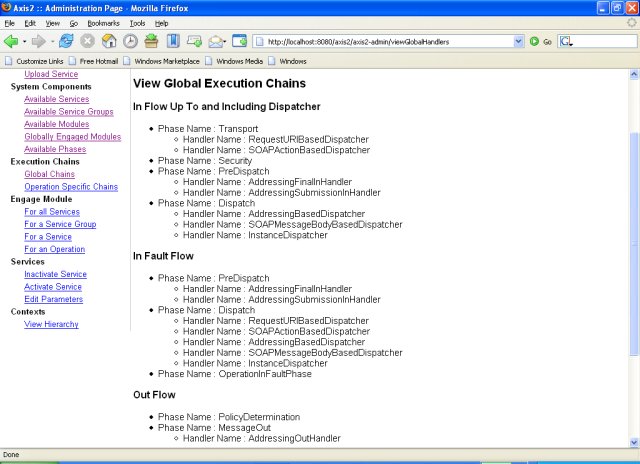The width and height of the screenshot is (640, 464).
Task: Click the Bookmarks book toolbar icon
Action: point(173,41)
